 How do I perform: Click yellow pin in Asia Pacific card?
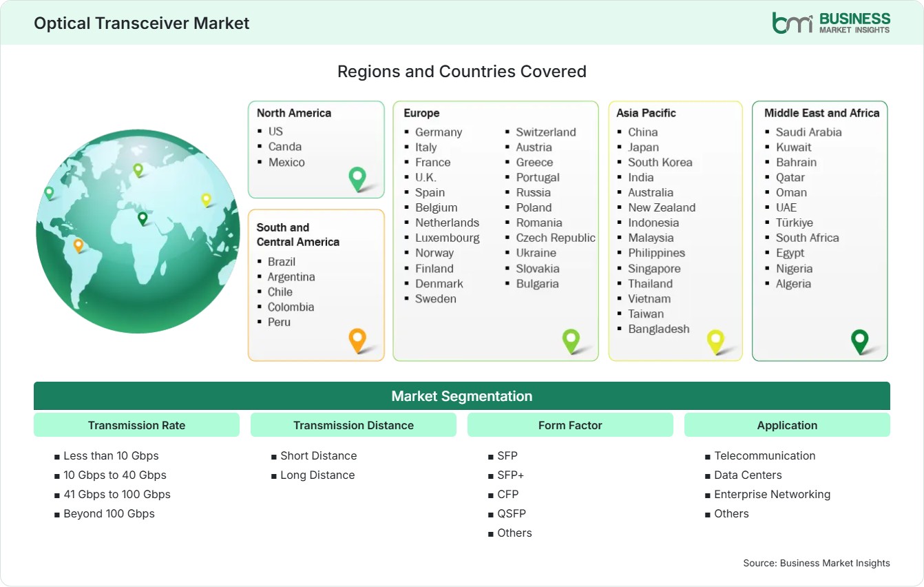715,340
